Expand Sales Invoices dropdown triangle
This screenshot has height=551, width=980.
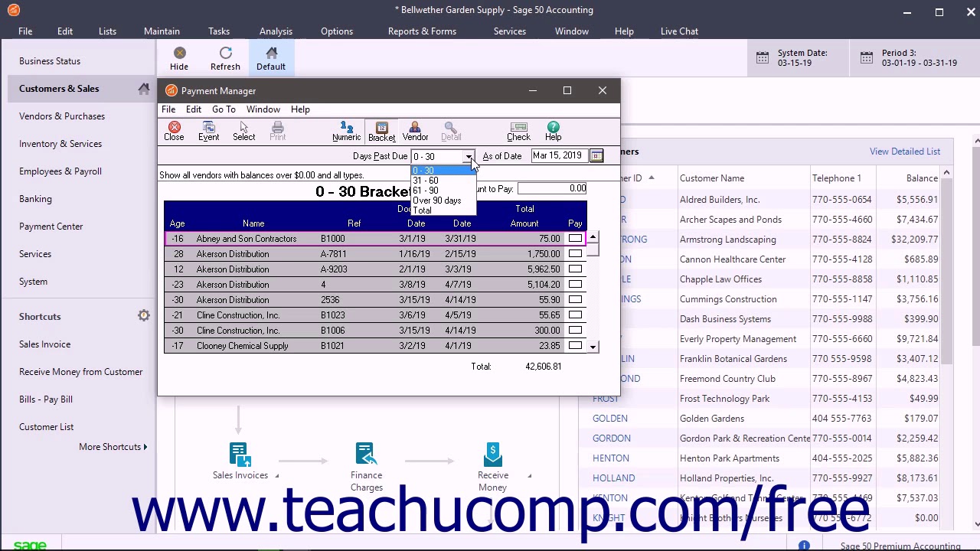pyautogui.click(x=276, y=476)
